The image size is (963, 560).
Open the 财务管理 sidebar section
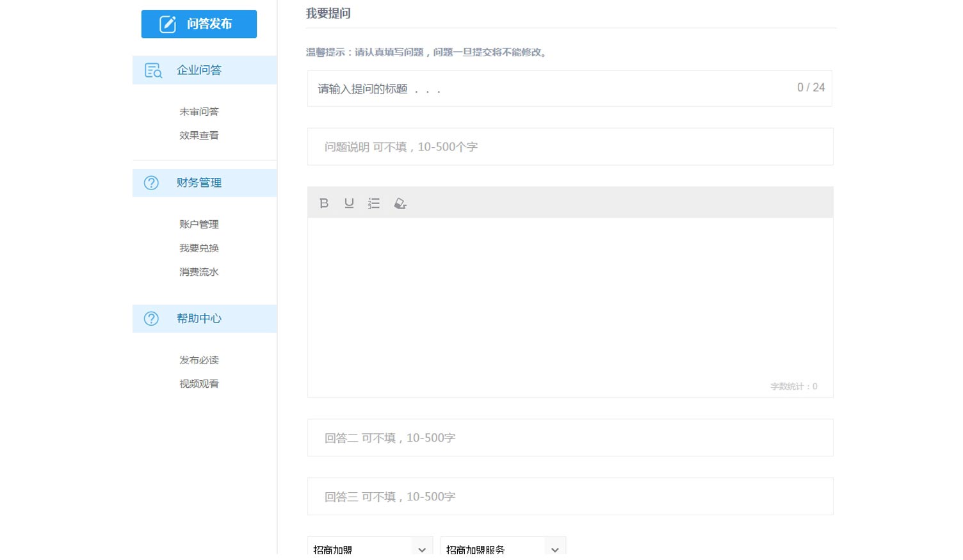coord(205,183)
